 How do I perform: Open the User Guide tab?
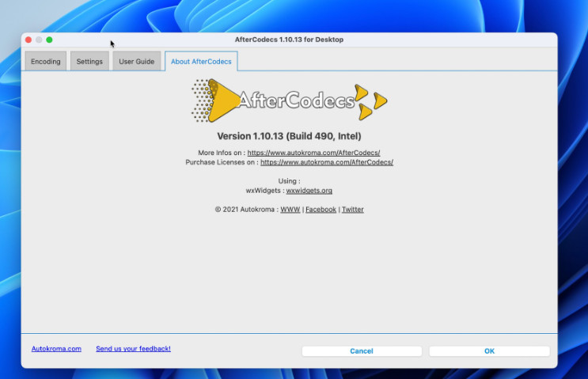pos(136,61)
